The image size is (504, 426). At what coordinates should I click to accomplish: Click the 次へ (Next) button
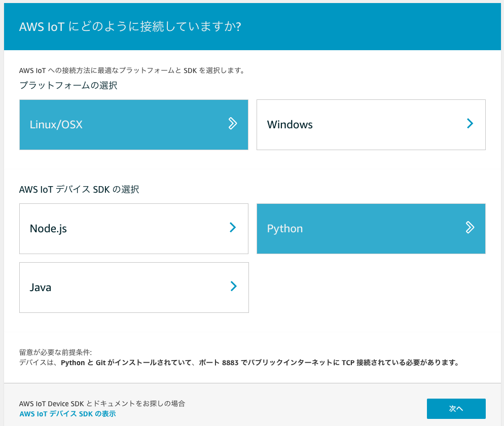[456, 408]
